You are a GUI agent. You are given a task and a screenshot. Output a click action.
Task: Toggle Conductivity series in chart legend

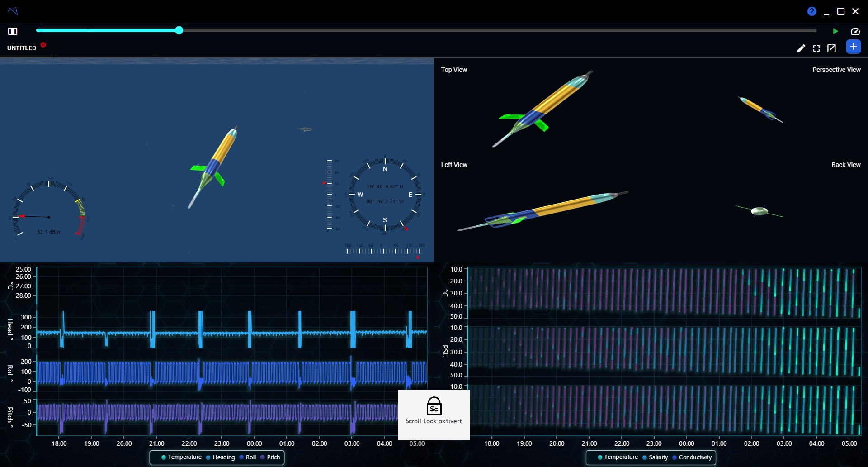click(692, 457)
